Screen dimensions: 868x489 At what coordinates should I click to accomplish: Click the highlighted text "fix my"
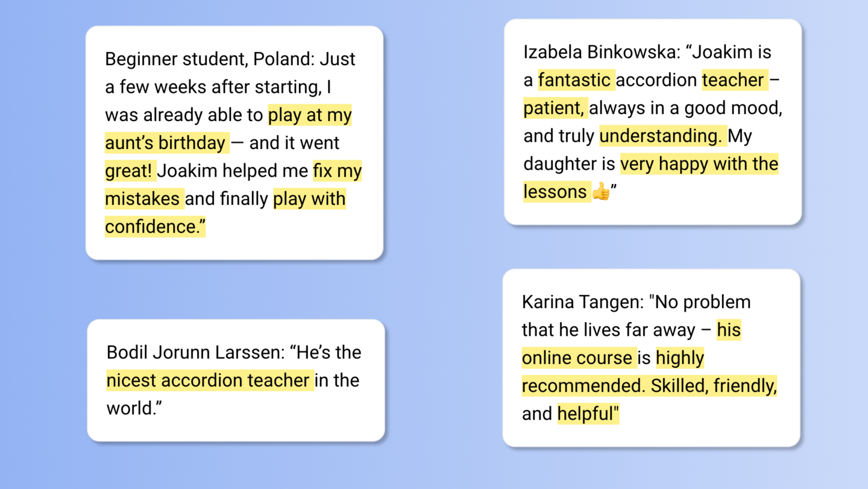pyautogui.click(x=337, y=171)
